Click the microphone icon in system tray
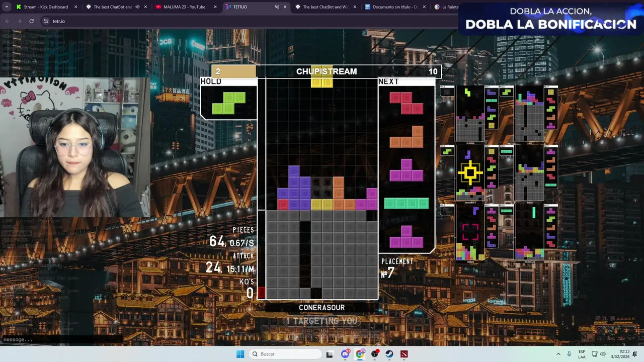The height and width of the screenshot is (362, 644). pyautogui.click(x=569, y=354)
